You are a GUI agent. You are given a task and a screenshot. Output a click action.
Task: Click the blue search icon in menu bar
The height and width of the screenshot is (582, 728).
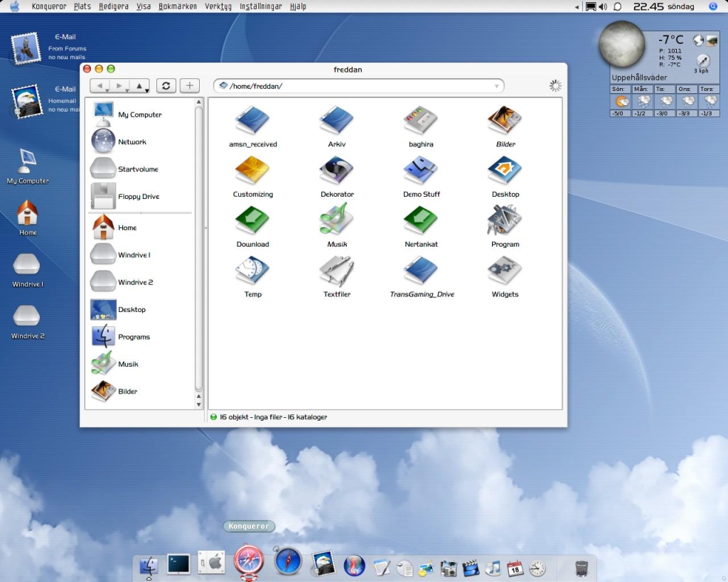click(713, 6)
